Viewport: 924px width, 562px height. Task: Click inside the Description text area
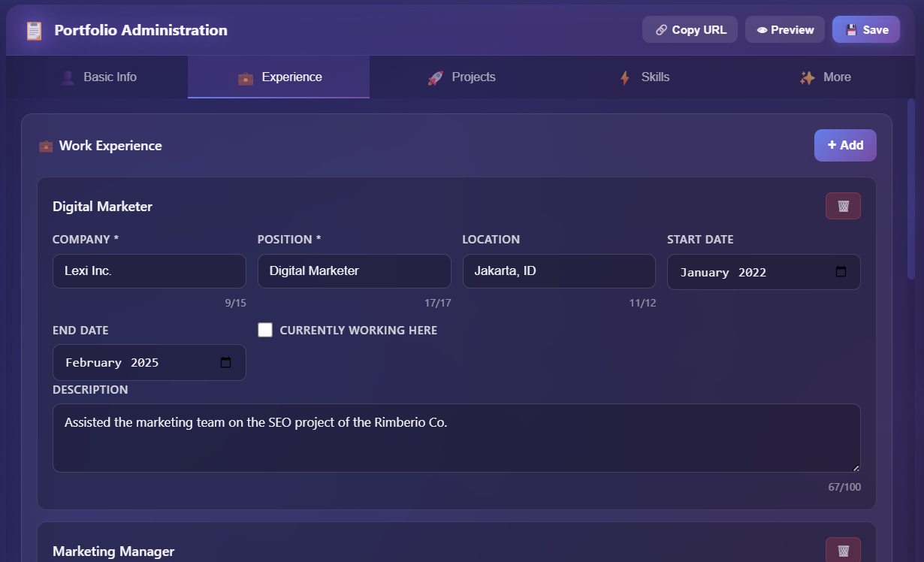(456, 436)
